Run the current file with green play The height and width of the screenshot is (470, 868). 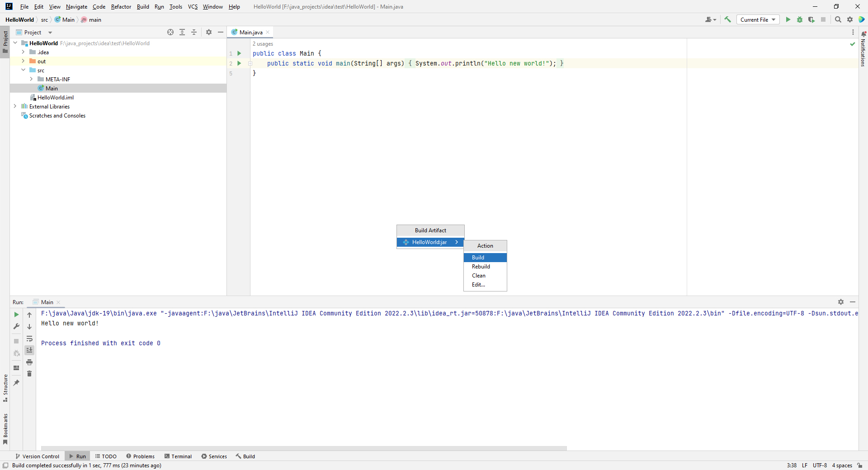point(788,19)
